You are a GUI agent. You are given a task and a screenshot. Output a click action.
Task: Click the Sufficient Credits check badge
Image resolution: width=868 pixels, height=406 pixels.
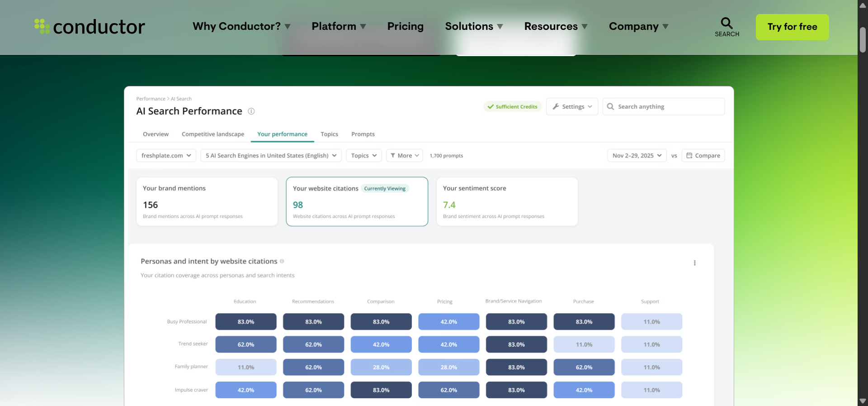click(512, 106)
